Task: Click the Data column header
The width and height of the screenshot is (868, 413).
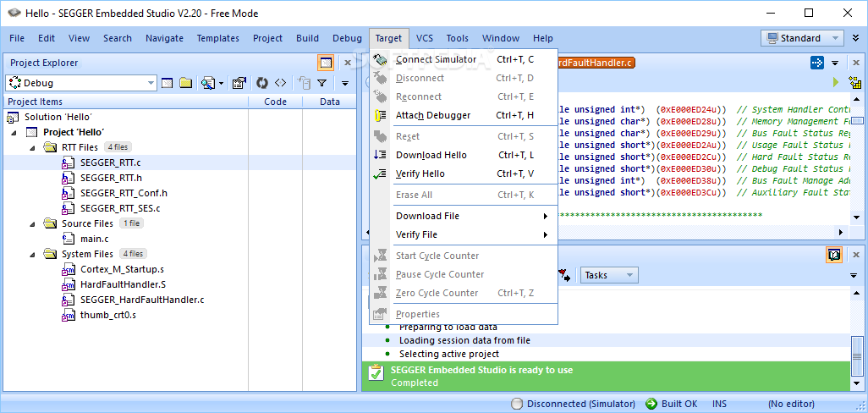Action: tap(329, 102)
